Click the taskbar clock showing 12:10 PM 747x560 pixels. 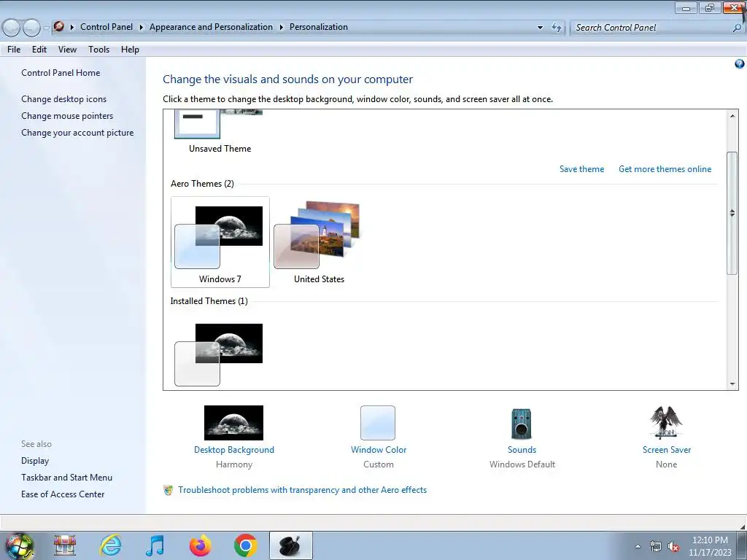click(x=710, y=546)
